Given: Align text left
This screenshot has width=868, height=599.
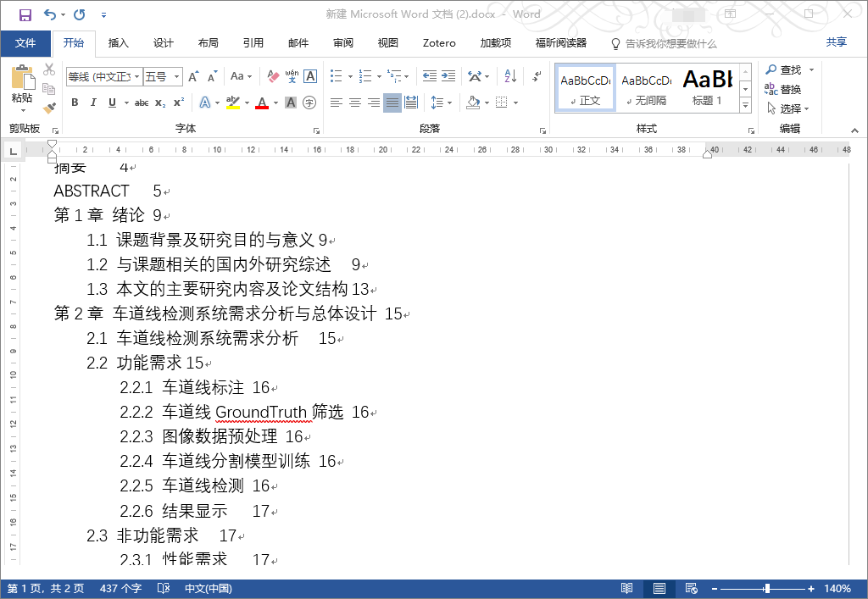Looking at the screenshot, I should point(336,103).
